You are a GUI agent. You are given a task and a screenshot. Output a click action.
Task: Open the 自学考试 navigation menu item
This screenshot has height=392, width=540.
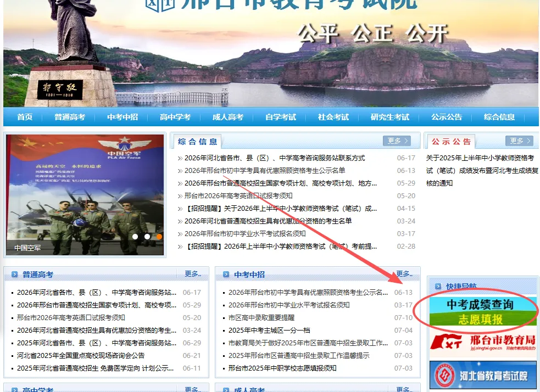[x=281, y=117]
